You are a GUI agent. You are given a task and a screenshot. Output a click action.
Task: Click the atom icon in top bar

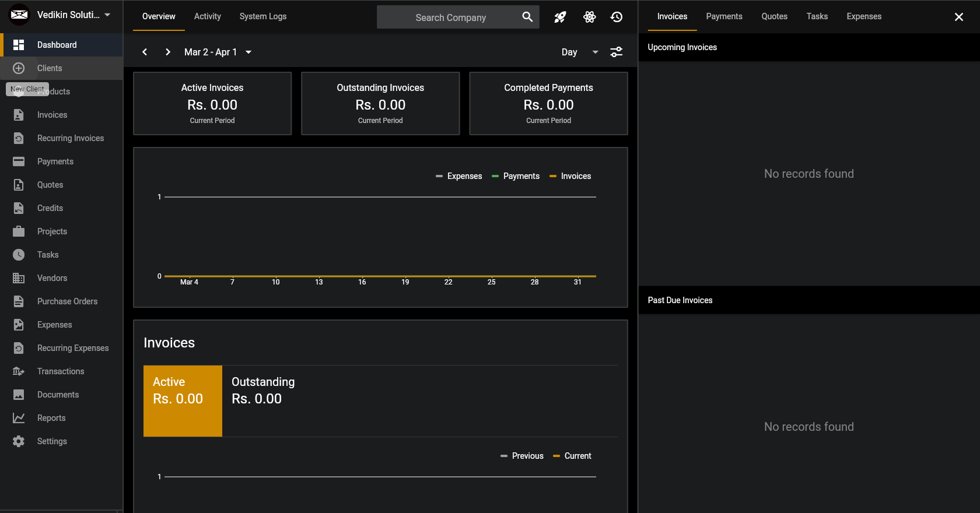click(590, 17)
